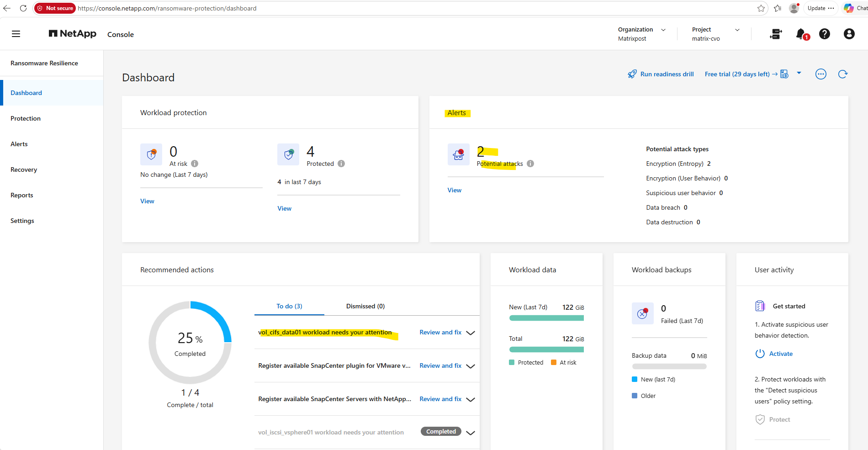
Task: Click the failed backups icon
Action: 643,313
